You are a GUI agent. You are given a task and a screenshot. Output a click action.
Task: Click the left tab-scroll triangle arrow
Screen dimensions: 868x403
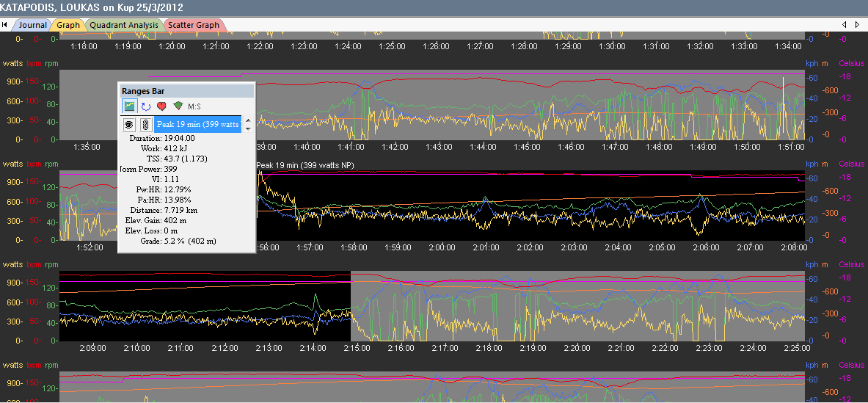(x=847, y=25)
